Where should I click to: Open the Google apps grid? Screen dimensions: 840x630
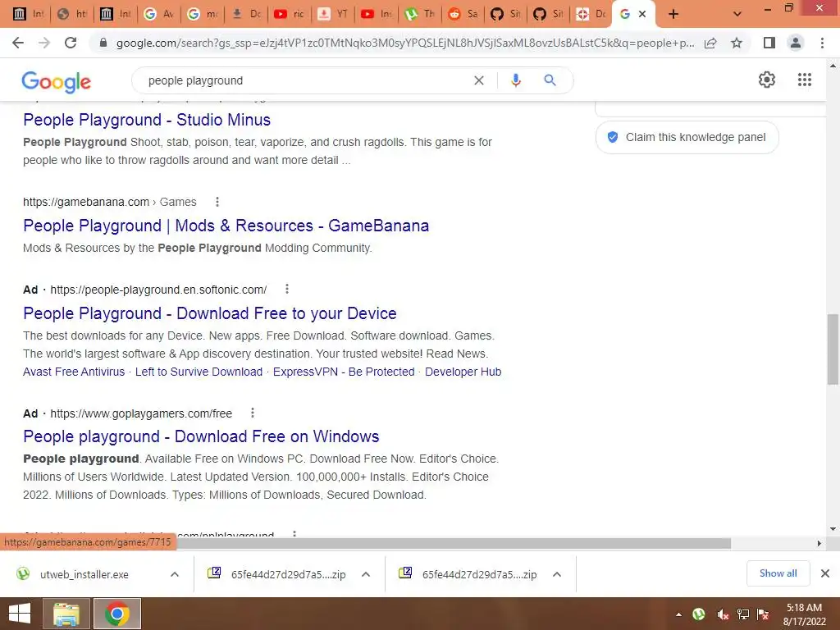(805, 80)
